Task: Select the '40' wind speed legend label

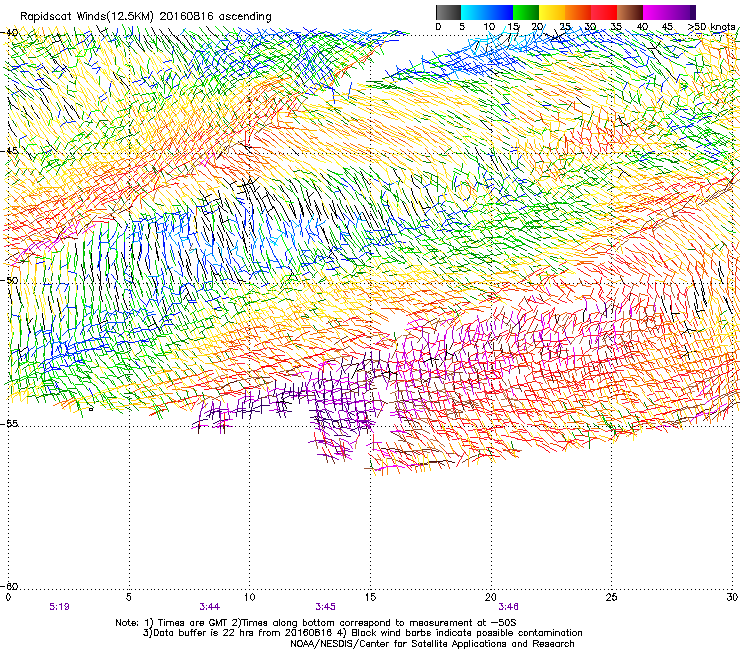Action: click(x=642, y=27)
